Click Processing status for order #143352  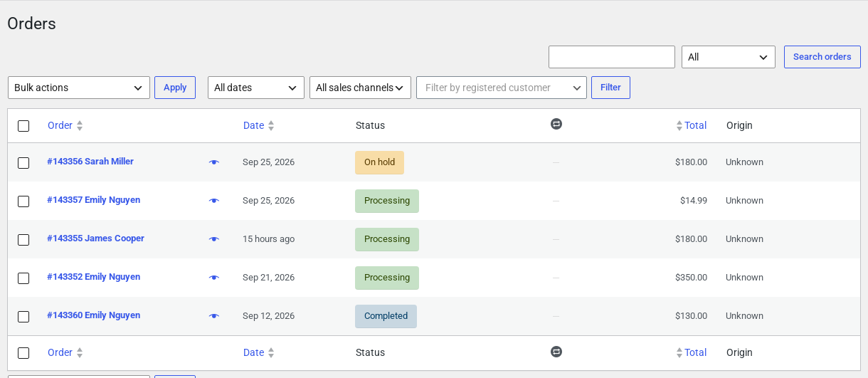[x=387, y=278]
